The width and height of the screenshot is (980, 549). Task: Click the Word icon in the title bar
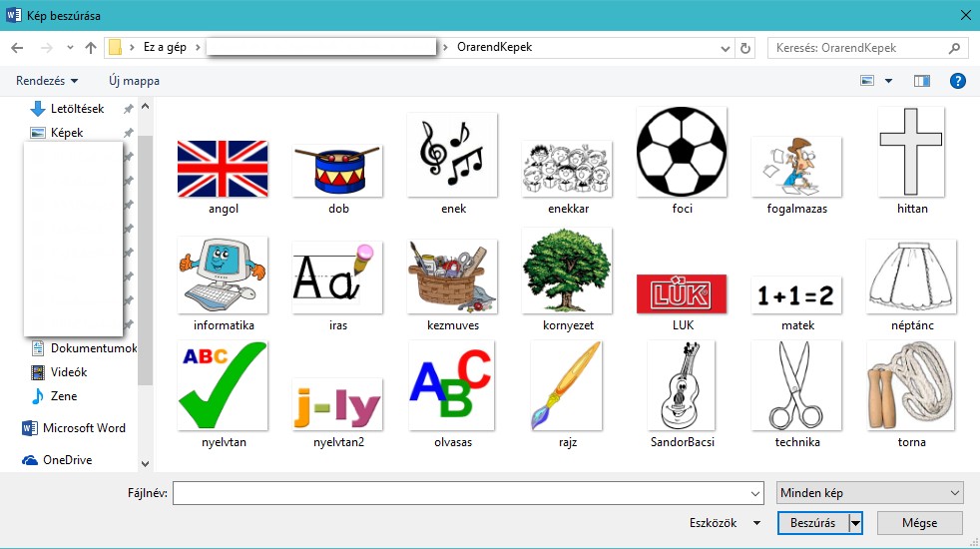click(13, 15)
